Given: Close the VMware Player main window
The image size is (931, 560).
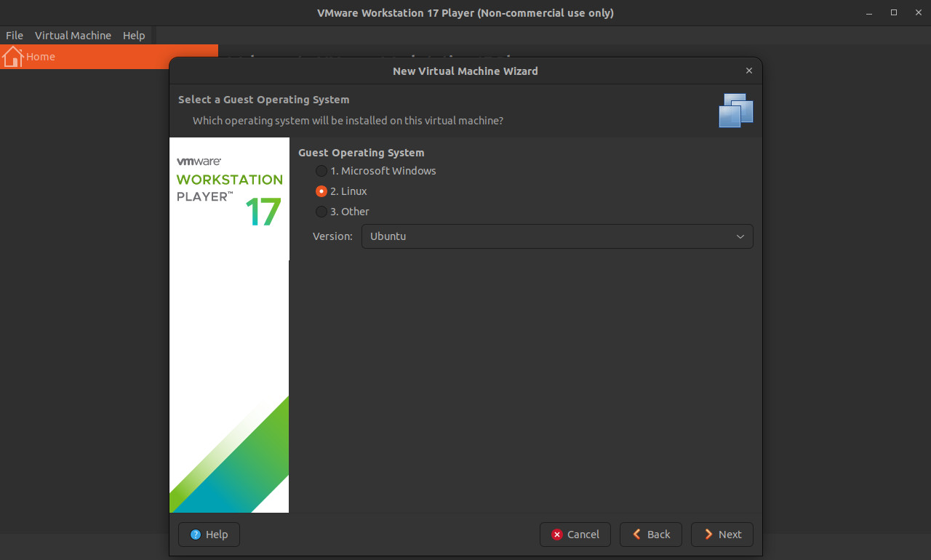Looking at the screenshot, I should click(x=918, y=13).
